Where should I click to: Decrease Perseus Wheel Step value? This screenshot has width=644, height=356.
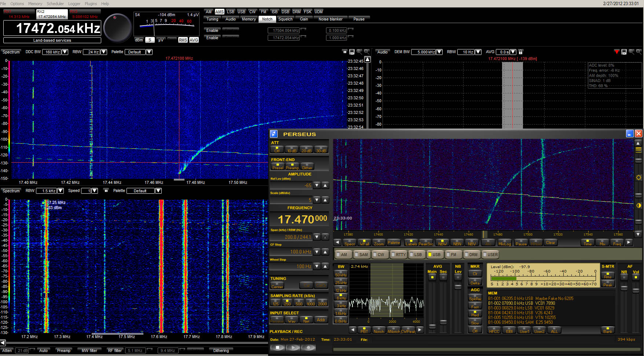tap(317, 266)
